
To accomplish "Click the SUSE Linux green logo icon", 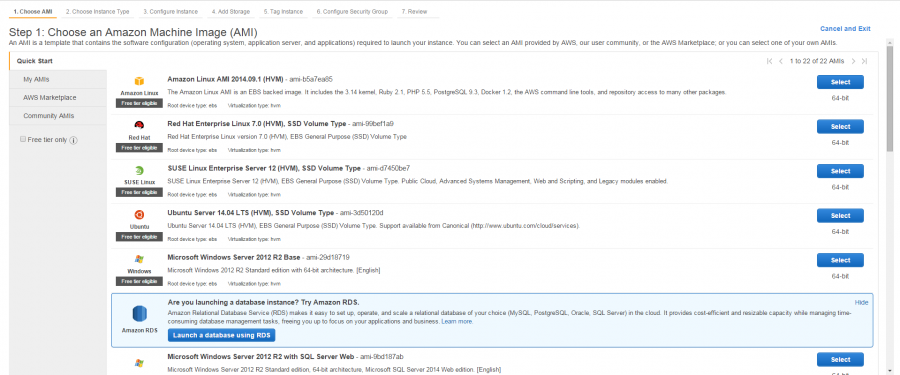I will pos(139,171).
